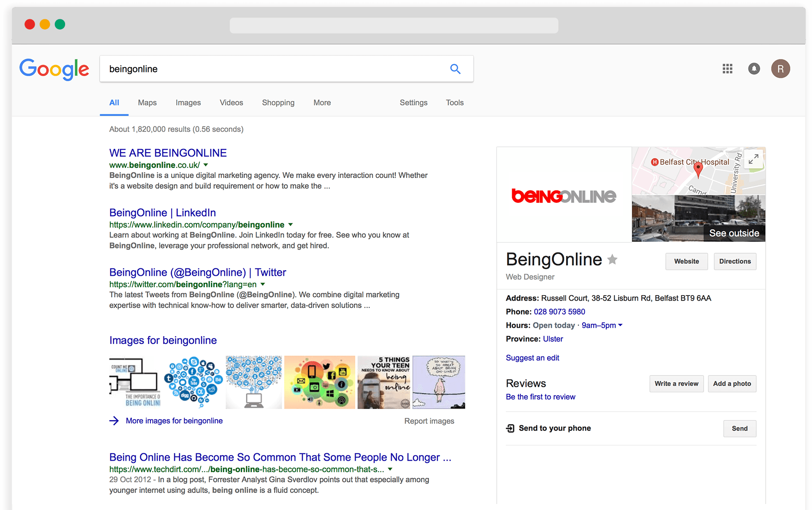Open Be the first to review link

point(540,397)
